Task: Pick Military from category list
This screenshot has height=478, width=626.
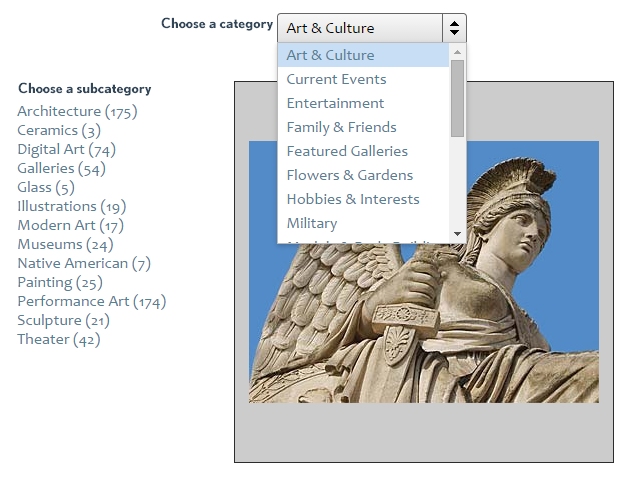Action: point(363,223)
